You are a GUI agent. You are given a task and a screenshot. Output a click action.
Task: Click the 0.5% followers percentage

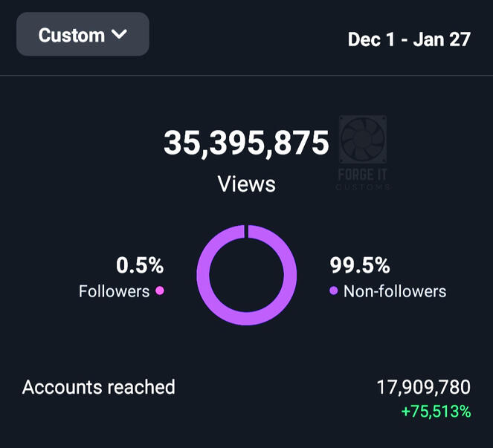[140, 265]
